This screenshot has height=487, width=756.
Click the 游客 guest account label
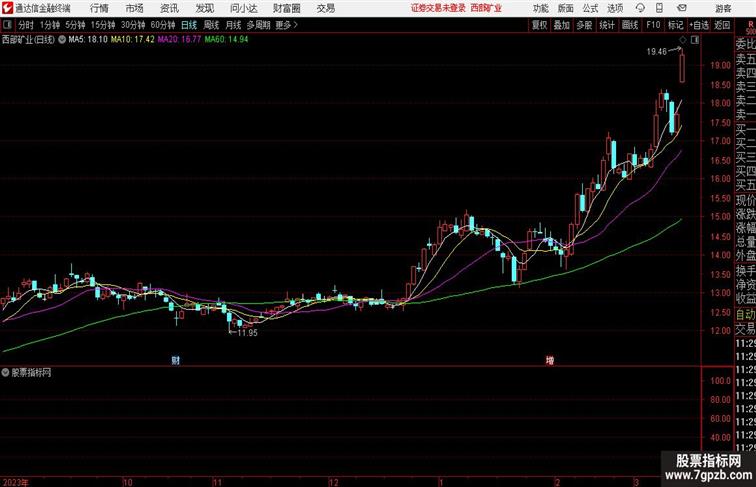[x=723, y=8]
